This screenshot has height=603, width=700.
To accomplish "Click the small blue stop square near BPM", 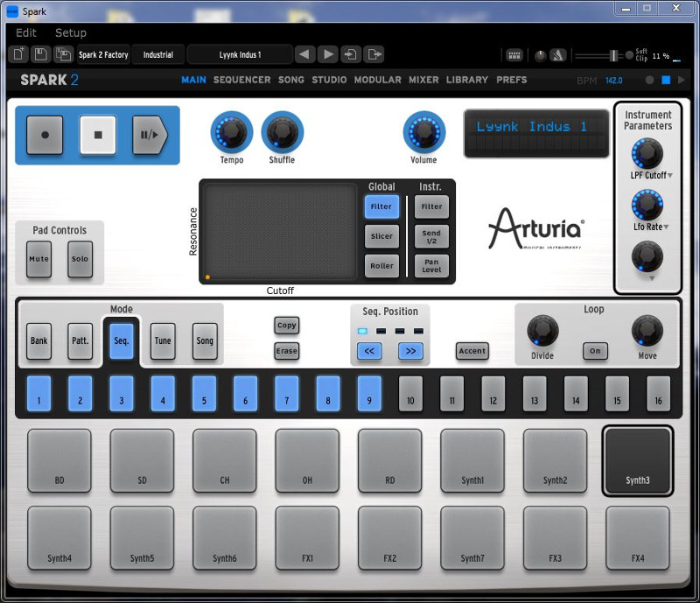I will pos(666,80).
